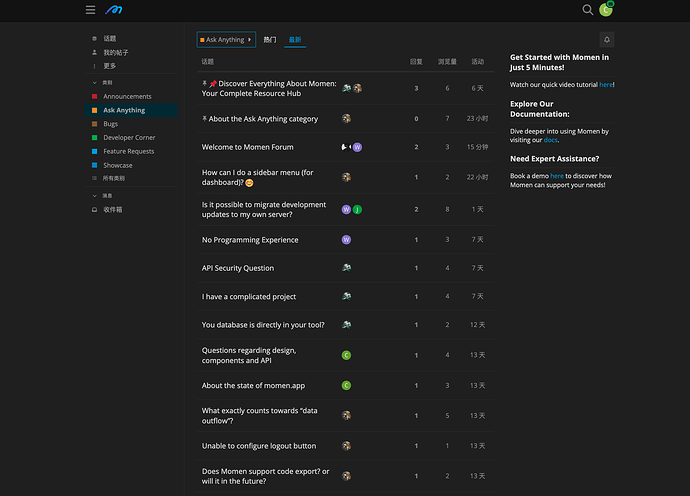Click the purple W avatar in Welcome to Momen Forum row
This screenshot has height=496, width=690.
357,147
